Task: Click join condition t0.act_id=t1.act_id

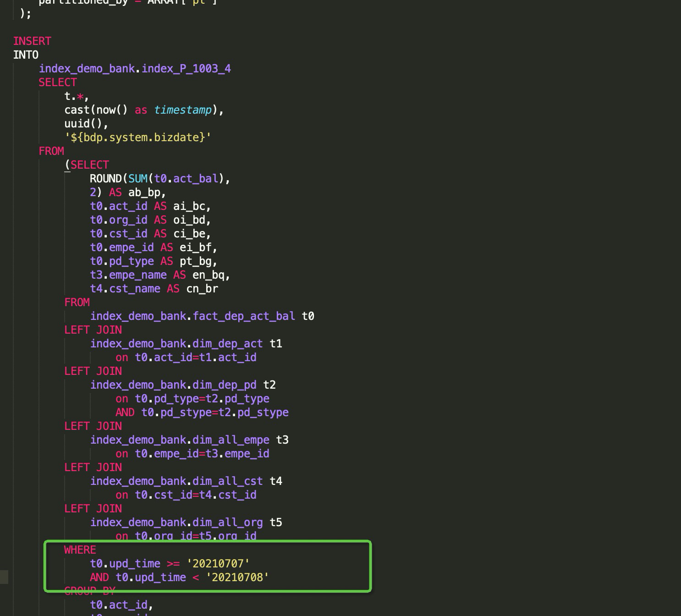Action: coord(196,357)
